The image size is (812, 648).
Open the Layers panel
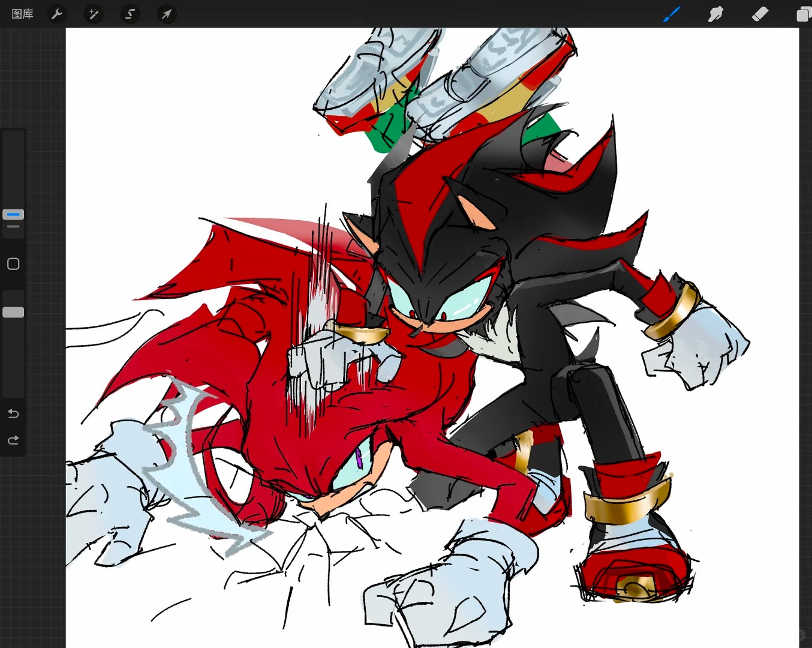[x=804, y=14]
